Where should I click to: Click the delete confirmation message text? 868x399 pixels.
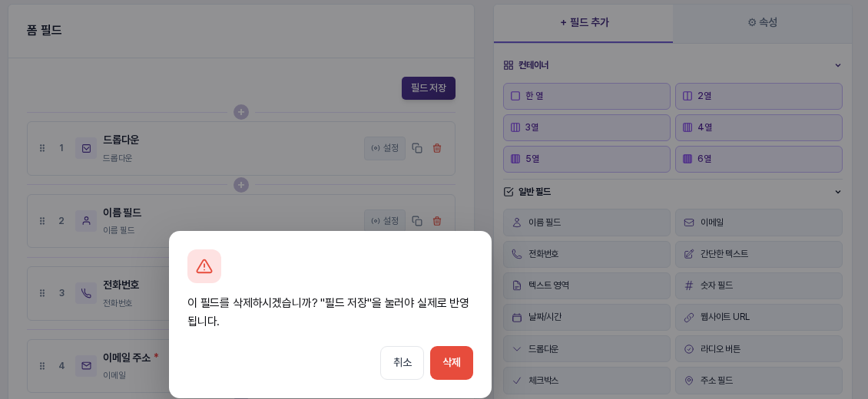click(x=328, y=312)
